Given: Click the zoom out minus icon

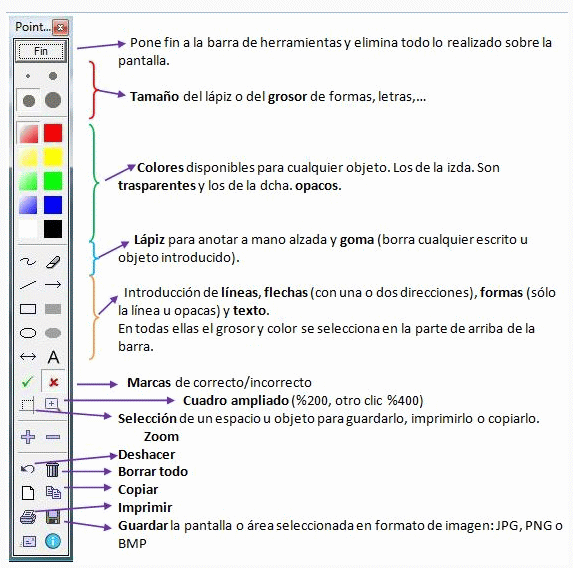Looking at the screenshot, I should [53, 437].
